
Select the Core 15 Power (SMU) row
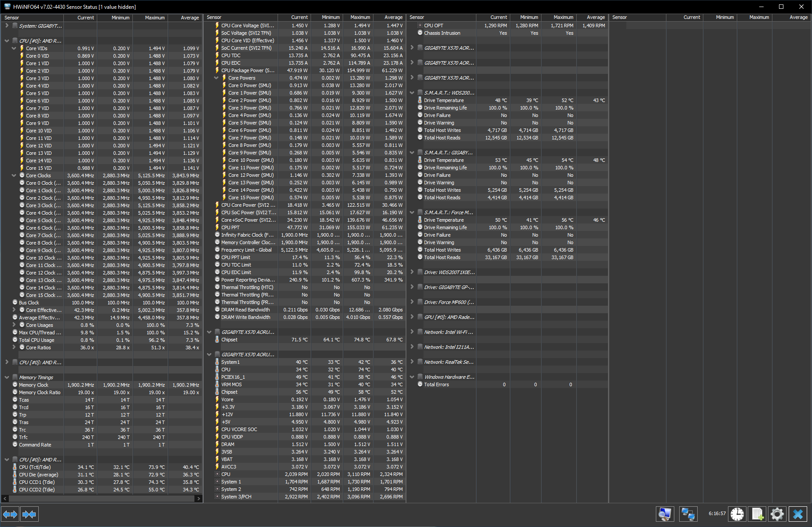308,198
